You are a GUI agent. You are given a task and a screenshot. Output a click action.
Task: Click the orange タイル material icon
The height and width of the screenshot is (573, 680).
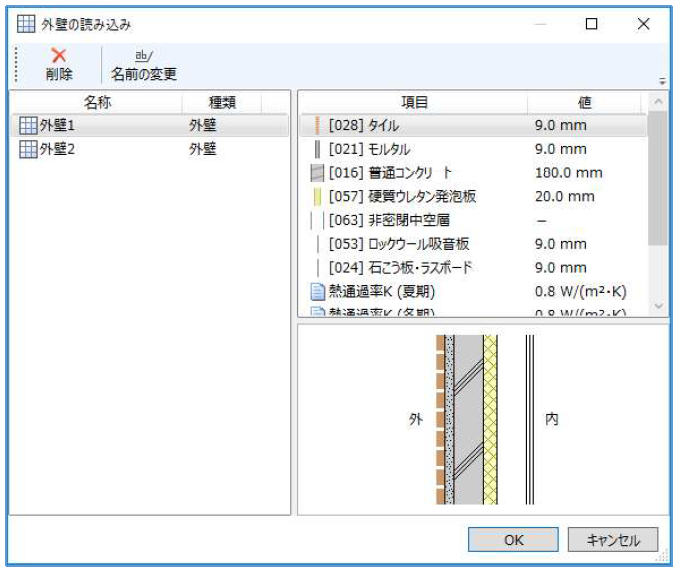(x=317, y=126)
